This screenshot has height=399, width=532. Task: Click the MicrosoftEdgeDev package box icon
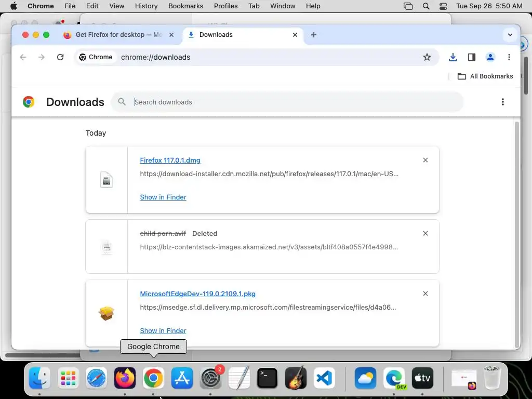107,313
